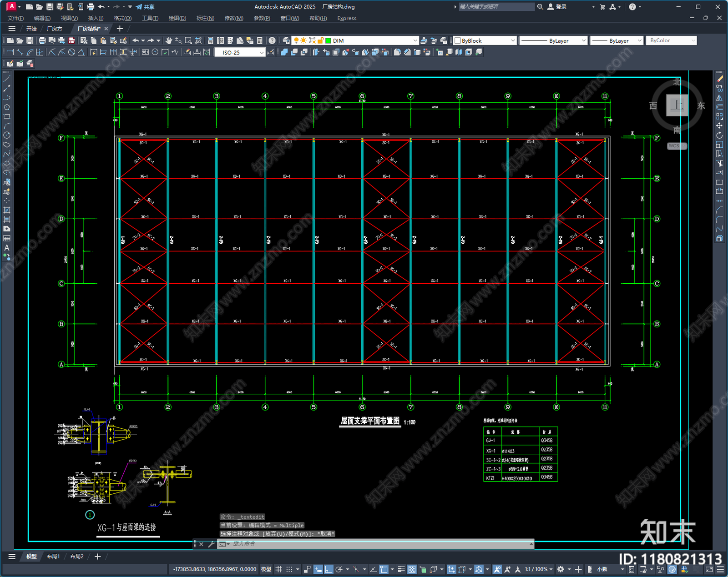Click the 模型 model space button in status bar

tap(266, 569)
